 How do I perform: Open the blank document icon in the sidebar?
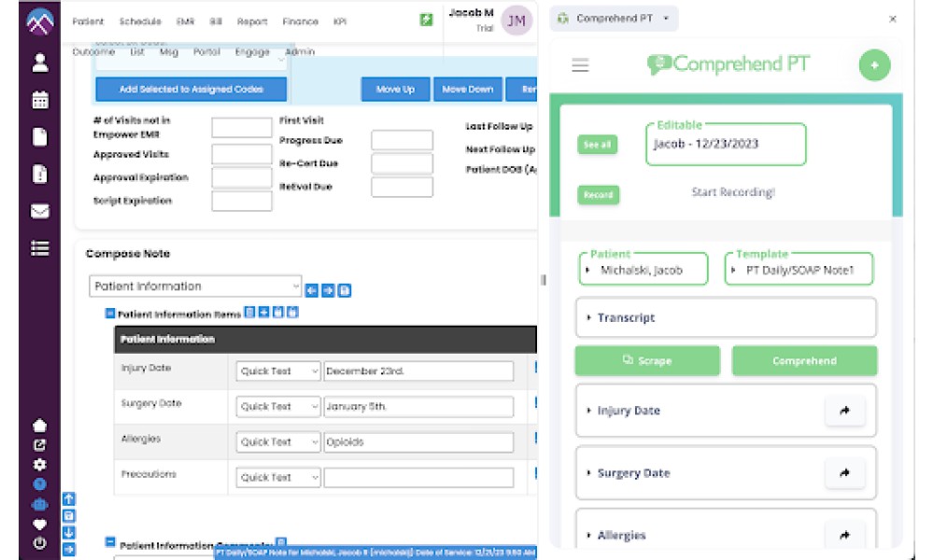coord(40,137)
